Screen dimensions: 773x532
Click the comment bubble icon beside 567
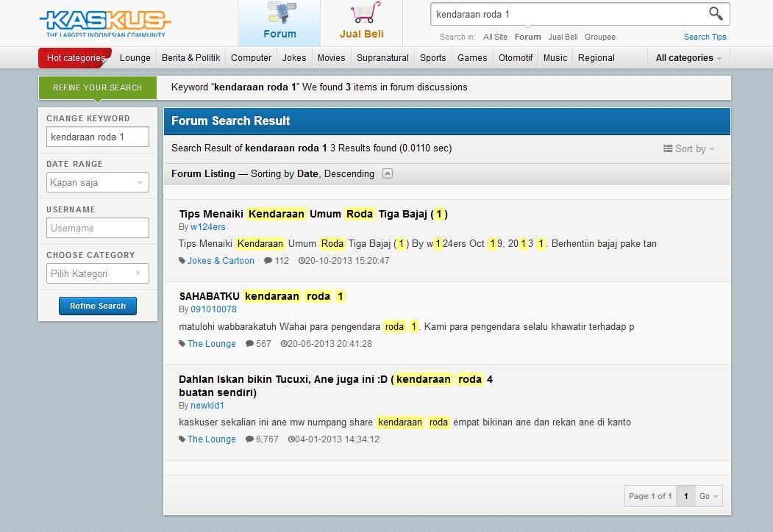click(249, 343)
